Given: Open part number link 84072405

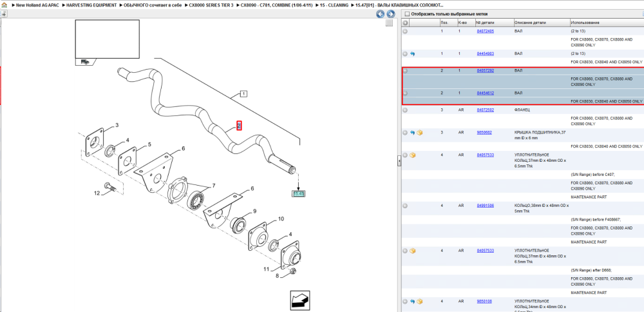Looking at the screenshot, I should pyautogui.click(x=485, y=31).
